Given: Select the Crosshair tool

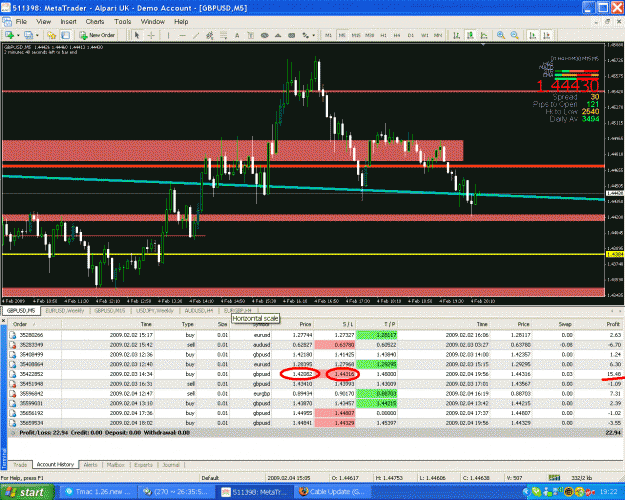Looking at the screenshot, I should pos(151,35).
